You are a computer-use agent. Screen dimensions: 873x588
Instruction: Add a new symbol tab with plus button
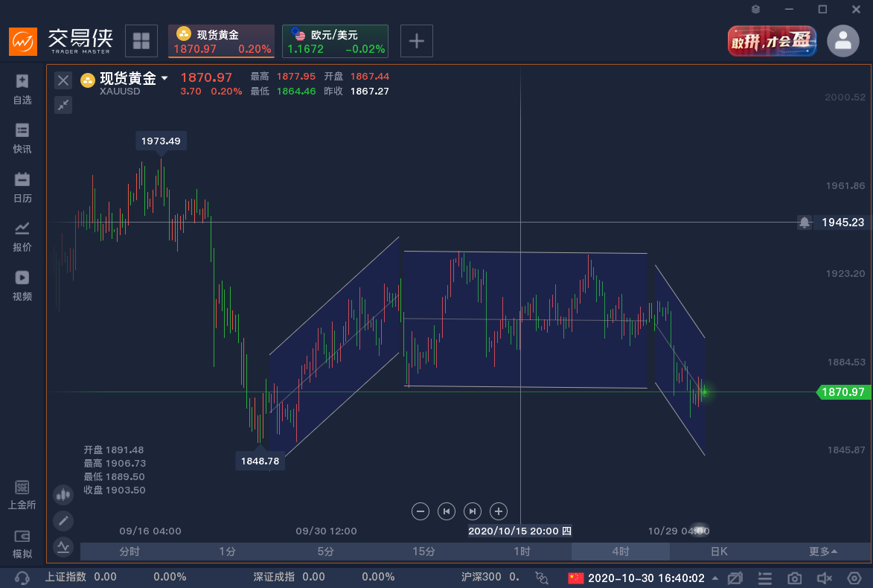[x=417, y=41]
